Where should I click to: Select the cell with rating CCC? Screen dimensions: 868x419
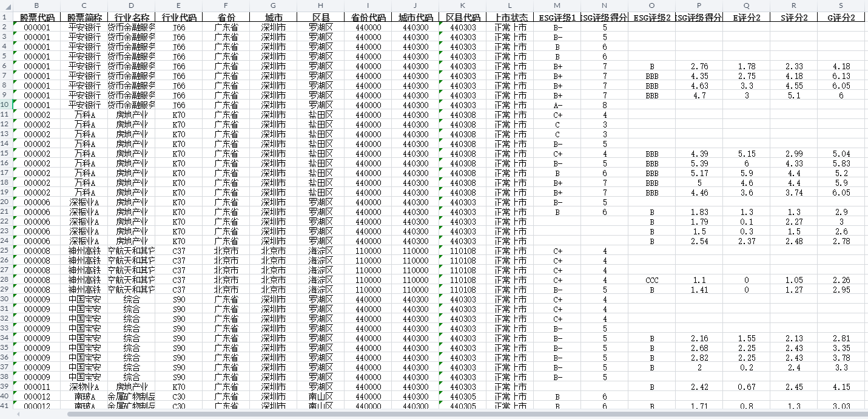click(652, 280)
